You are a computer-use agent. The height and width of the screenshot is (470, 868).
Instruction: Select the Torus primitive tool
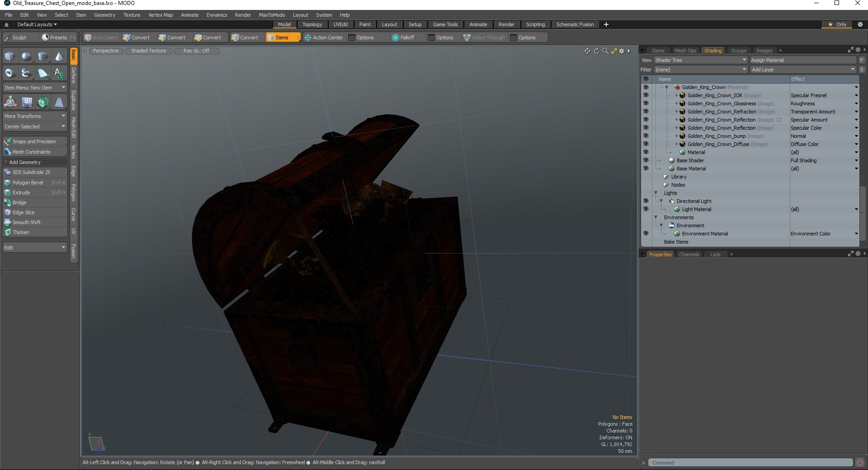coord(9,73)
